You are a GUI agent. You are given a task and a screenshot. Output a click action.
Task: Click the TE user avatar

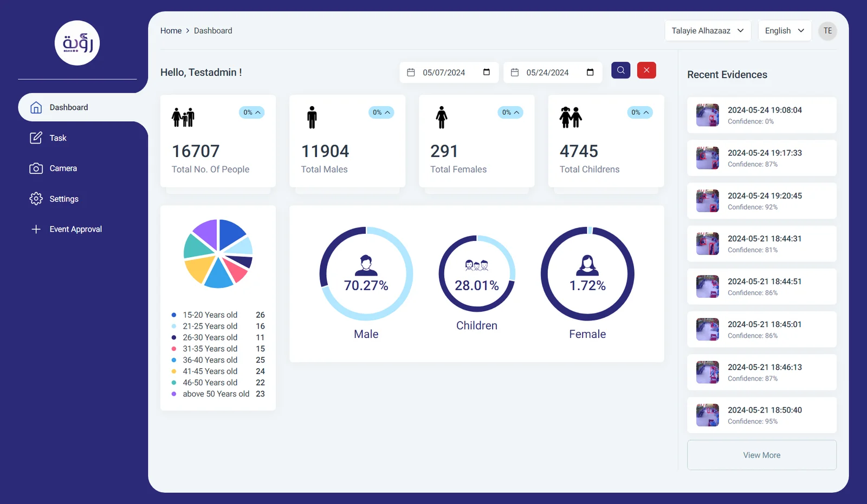(827, 31)
